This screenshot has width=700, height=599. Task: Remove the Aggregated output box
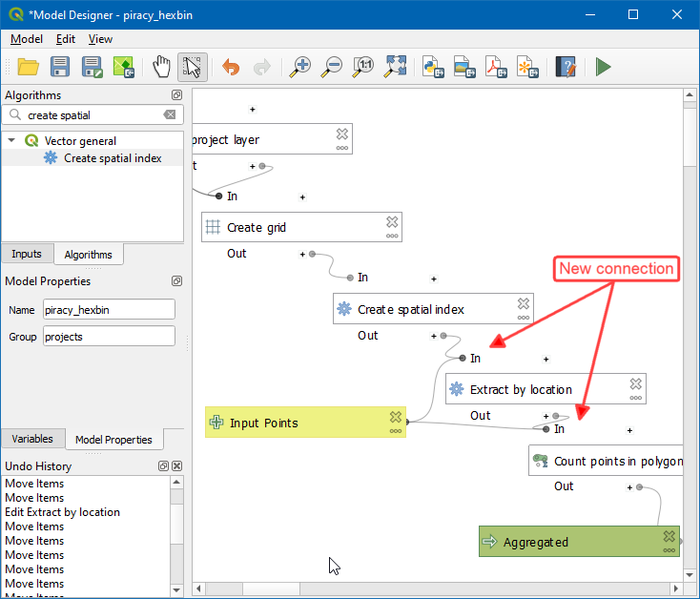pyautogui.click(x=669, y=536)
